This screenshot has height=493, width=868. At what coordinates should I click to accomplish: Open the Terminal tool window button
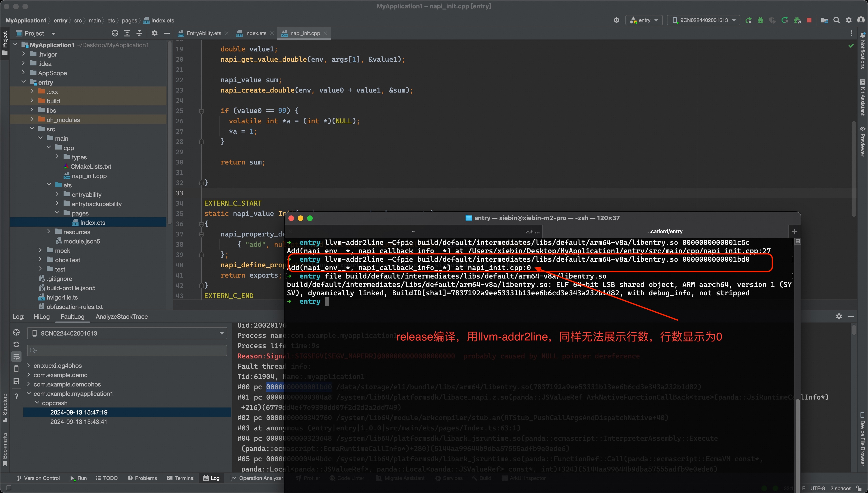[x=181, y=478]
